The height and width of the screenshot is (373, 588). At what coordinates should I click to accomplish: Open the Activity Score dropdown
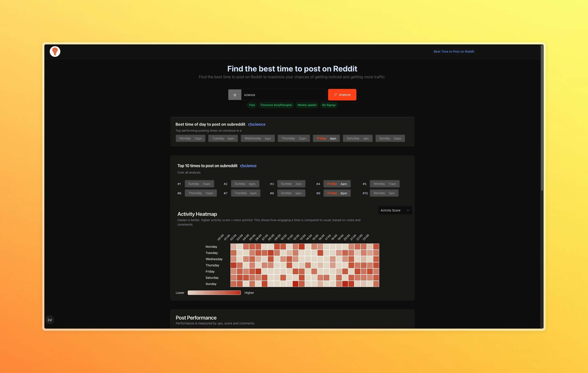(x=395, y=210)
